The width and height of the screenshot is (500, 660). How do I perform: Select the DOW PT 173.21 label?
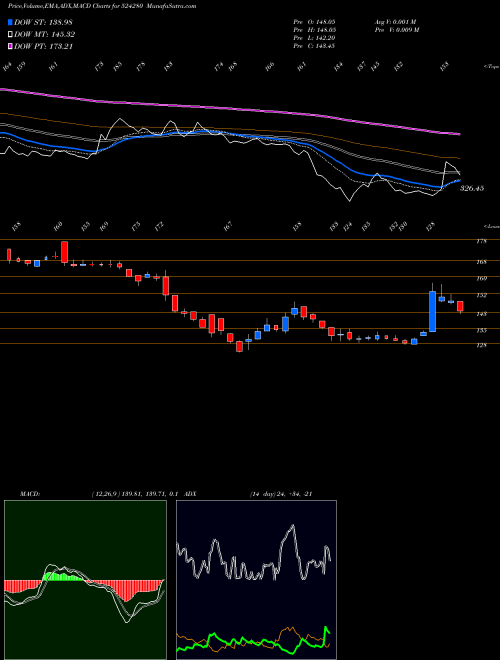tap(44, 46)
